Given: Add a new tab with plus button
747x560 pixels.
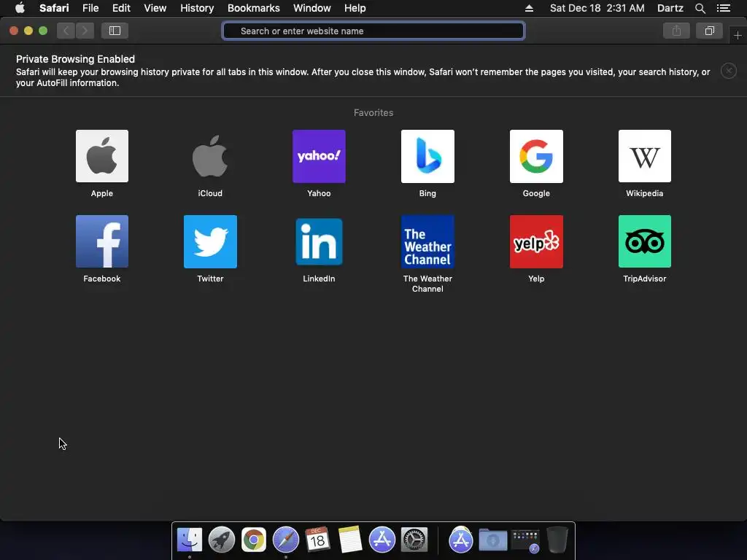Looking at the screenshot, I should [738, 35].
